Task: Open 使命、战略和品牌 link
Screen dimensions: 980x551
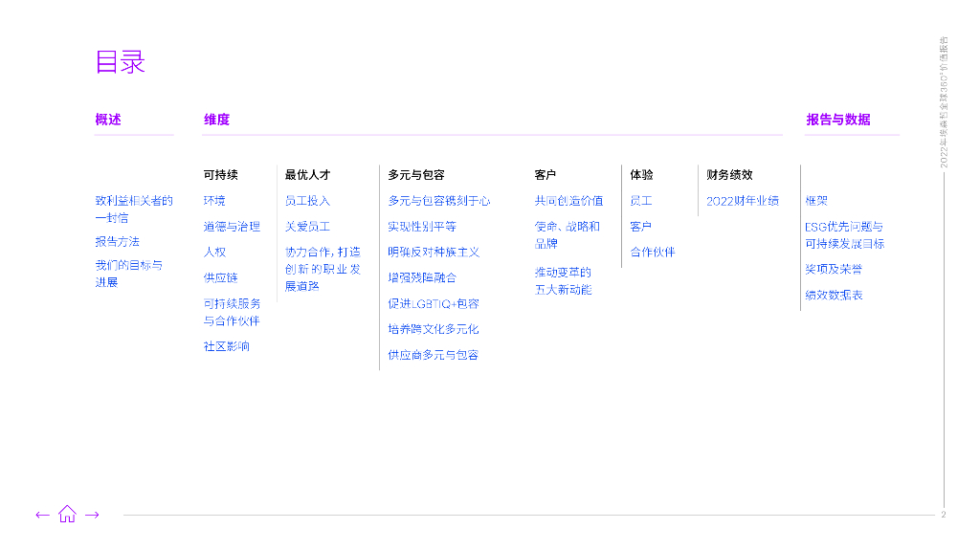Action: (x=567, y=234)
